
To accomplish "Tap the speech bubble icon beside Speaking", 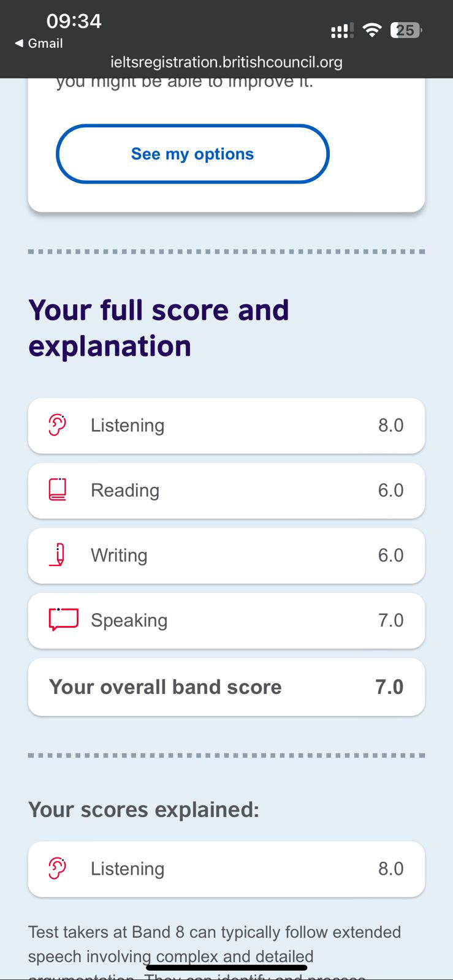I will tap(64, 620).
